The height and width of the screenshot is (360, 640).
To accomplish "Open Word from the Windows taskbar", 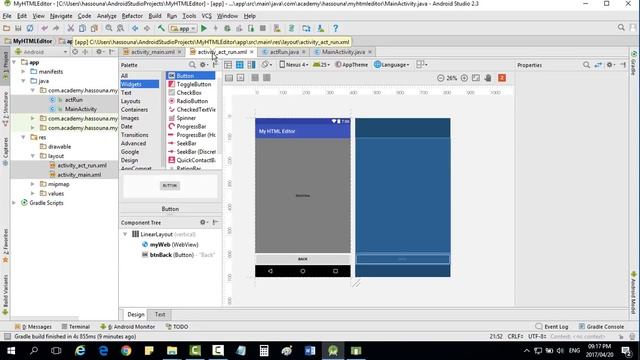I will [x=310, y=351].
